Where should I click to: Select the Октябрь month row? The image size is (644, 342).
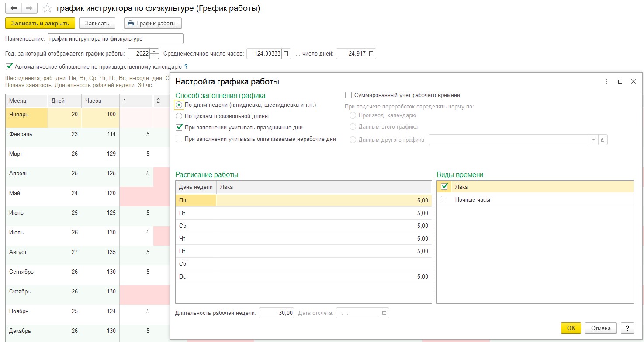click(x=87, y=295)
